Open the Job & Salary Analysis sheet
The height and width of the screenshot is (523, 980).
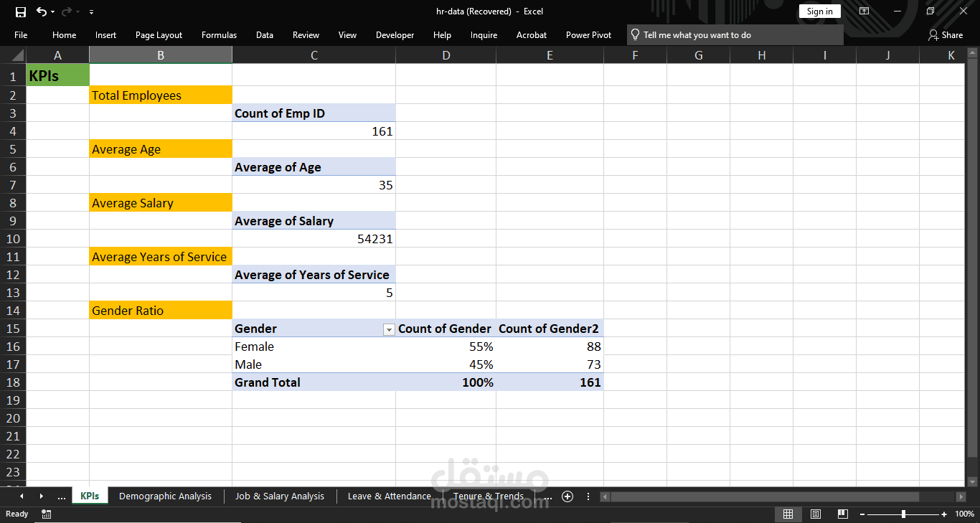pyautogui.click(x=280, y=496)
